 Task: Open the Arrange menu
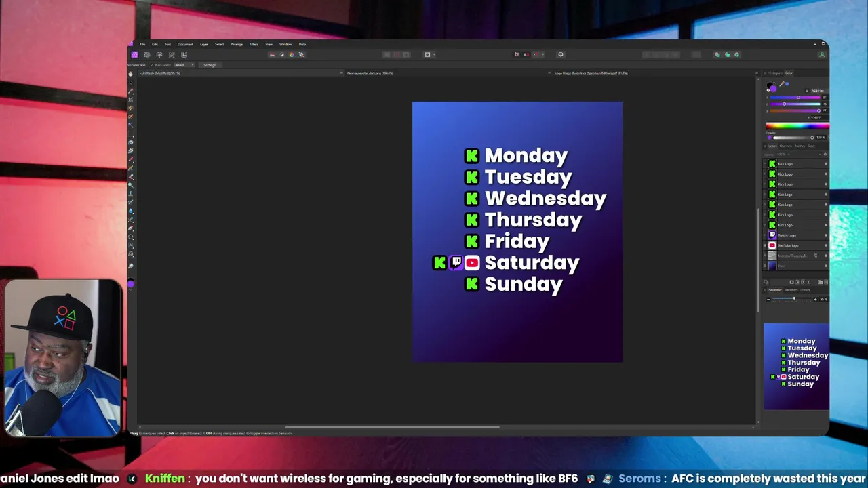coord(237,44)
